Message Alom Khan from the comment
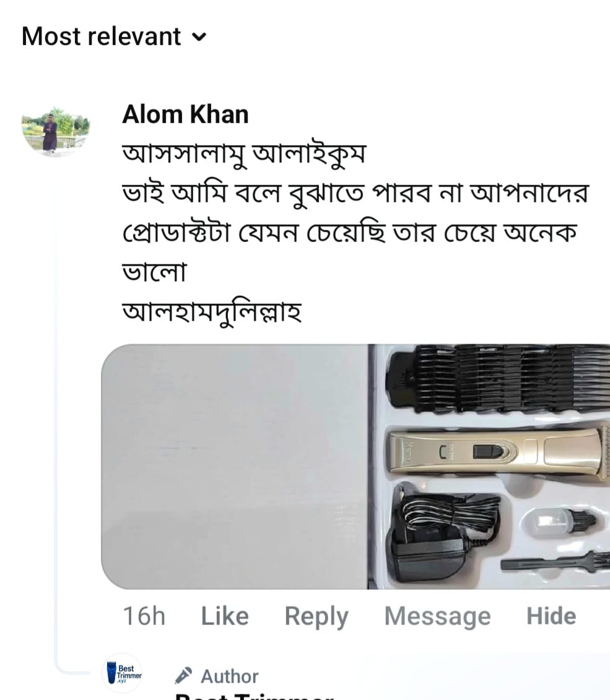Image resolution: width=610 pixels, height=700 pixels. (x=438, y=617)
